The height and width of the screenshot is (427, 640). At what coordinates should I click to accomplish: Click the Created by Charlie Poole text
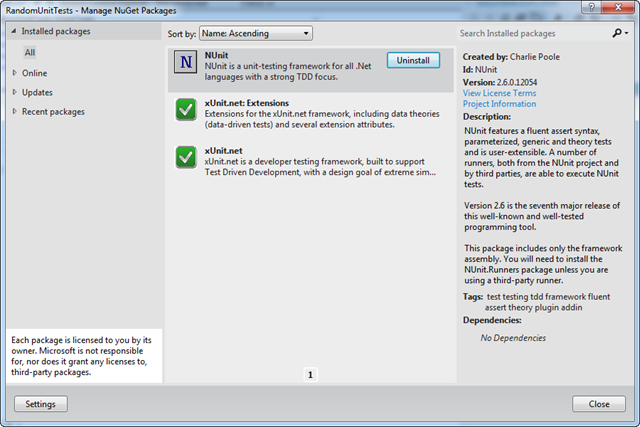(511, 57)
